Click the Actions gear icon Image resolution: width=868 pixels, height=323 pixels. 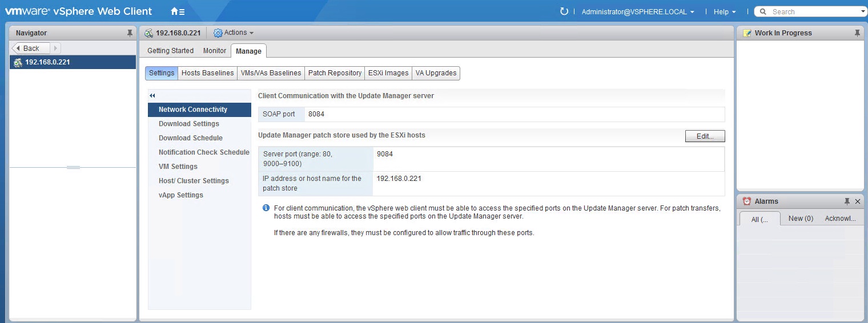218,33
